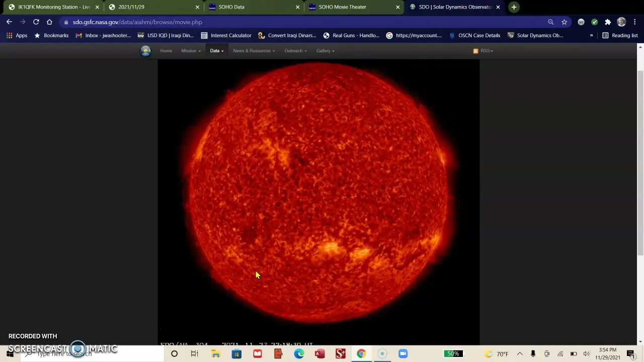
Task: Close the SOHO Movie Theater tab
Action: (x=397, y=7)
